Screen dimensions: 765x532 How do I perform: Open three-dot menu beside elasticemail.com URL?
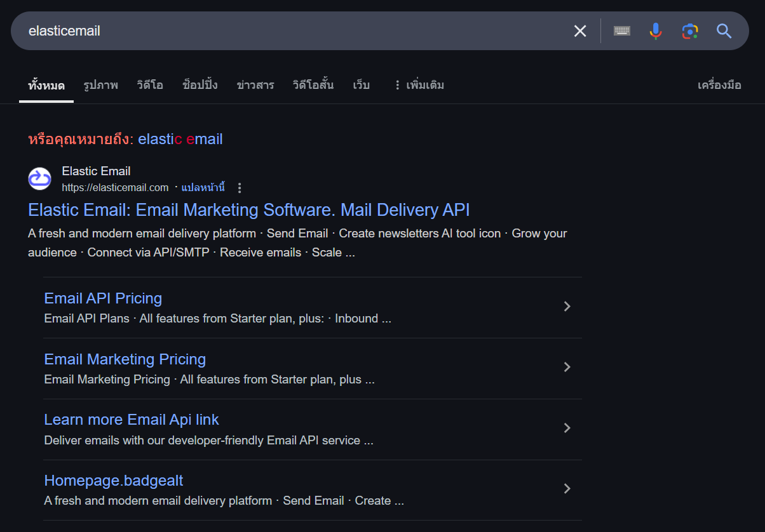pos(240,188)
